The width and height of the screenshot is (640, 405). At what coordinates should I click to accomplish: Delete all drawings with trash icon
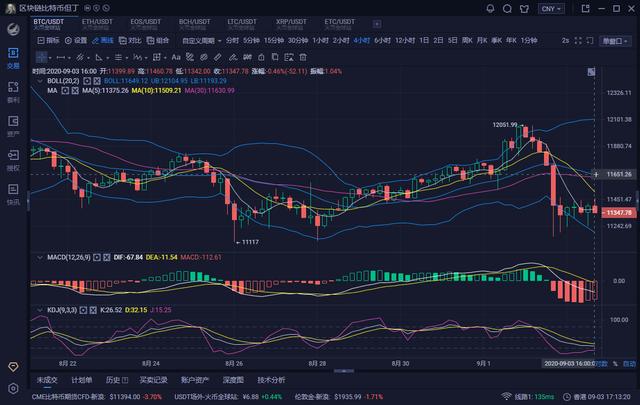303,57
